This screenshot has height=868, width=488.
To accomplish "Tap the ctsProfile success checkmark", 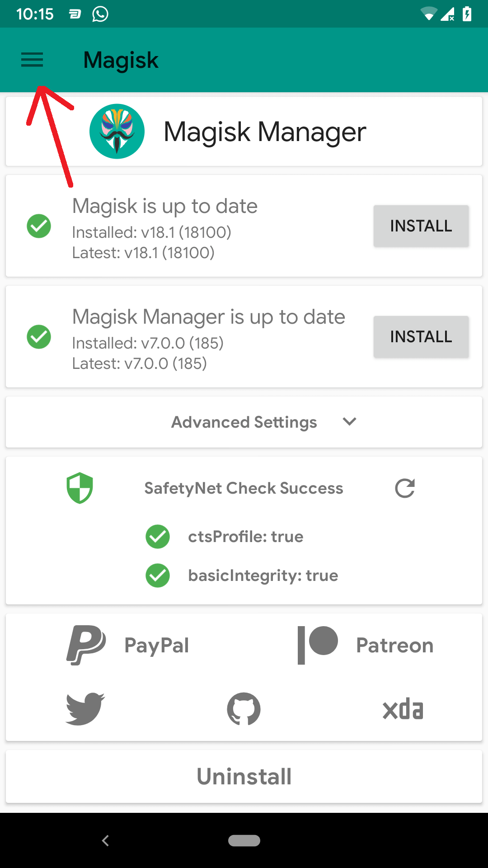I will click(x=157, y=537).
